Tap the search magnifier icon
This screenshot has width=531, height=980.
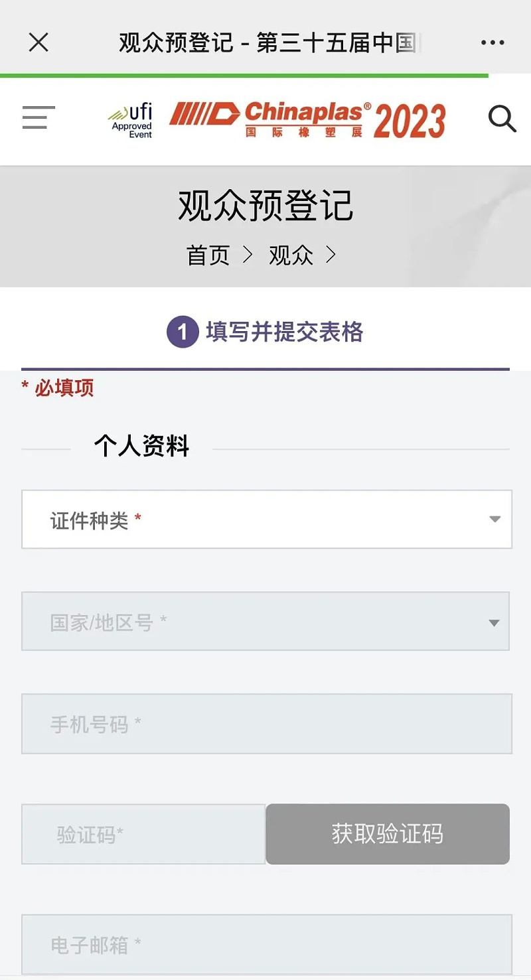(502, 119)
